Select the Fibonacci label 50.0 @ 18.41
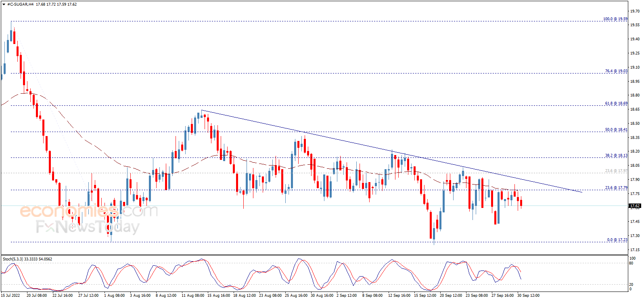644x300 pixels. pyautogui.click(x=616, y=130)
